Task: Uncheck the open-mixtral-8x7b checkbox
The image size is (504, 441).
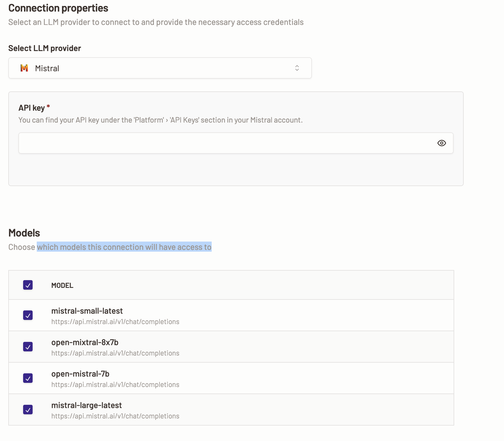Action: pos(28,347)
